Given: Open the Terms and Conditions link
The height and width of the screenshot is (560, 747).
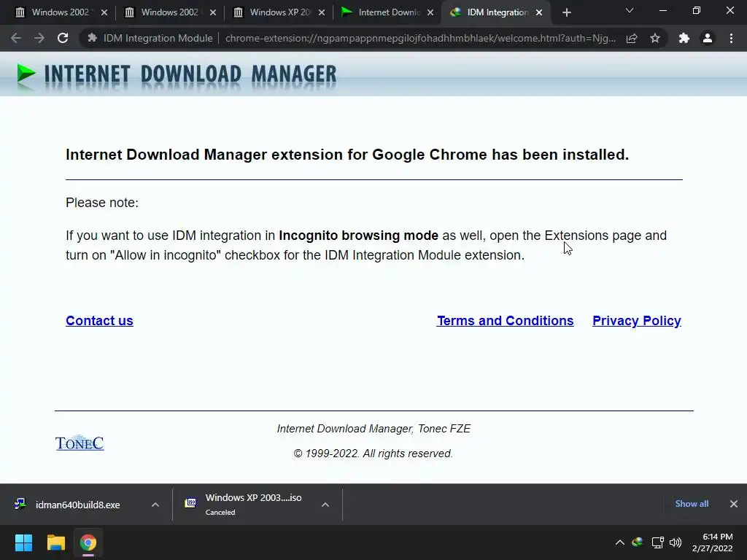Looking at the screenshot, I should click(x=505, y=321).
